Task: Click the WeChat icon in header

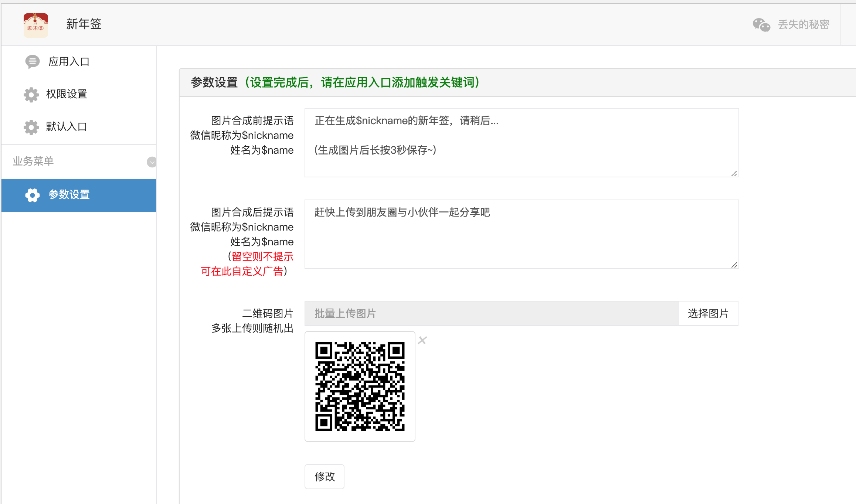Action: (761, 25)
